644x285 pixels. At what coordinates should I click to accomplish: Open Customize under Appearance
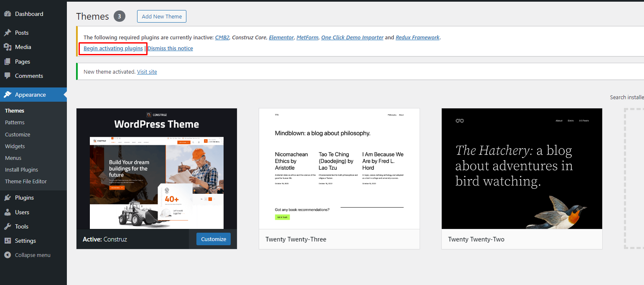(18, 134)
